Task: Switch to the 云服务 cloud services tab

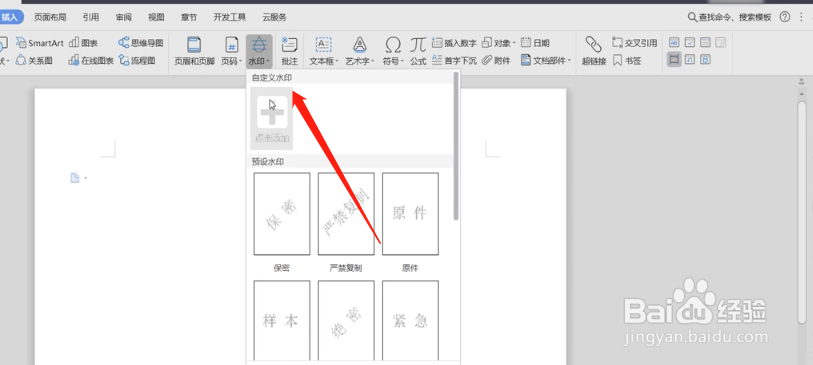Action: tap(274, 17)
